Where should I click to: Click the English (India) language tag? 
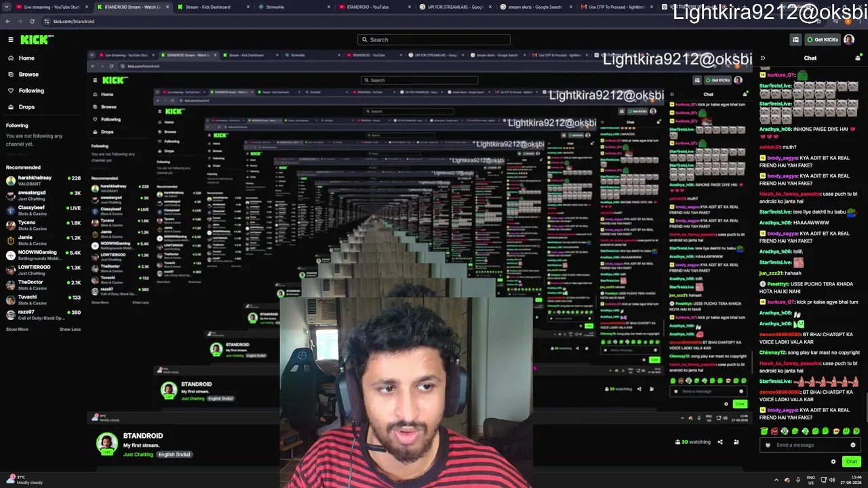[174, 455]
